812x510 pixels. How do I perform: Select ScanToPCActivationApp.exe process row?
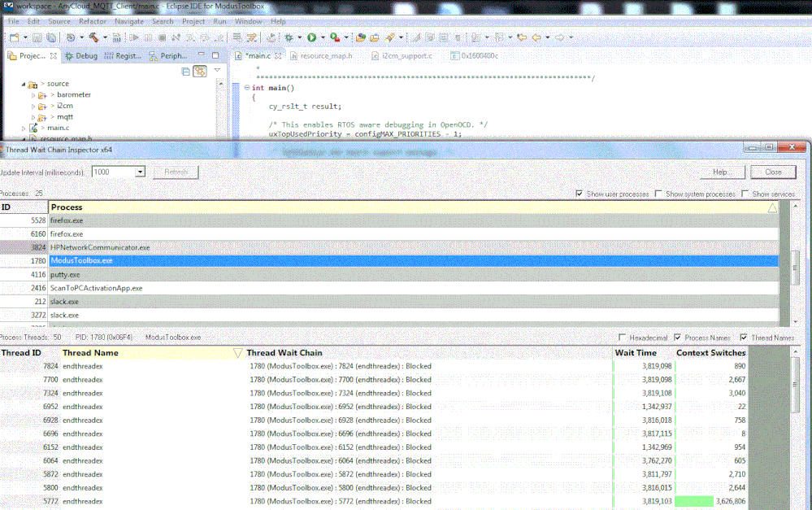389,288
